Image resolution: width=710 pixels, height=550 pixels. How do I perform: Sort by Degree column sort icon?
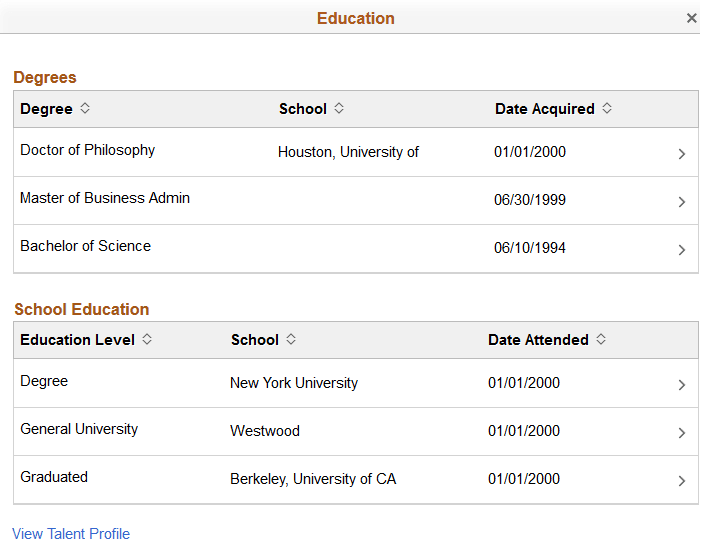click(x=85, y=108)
